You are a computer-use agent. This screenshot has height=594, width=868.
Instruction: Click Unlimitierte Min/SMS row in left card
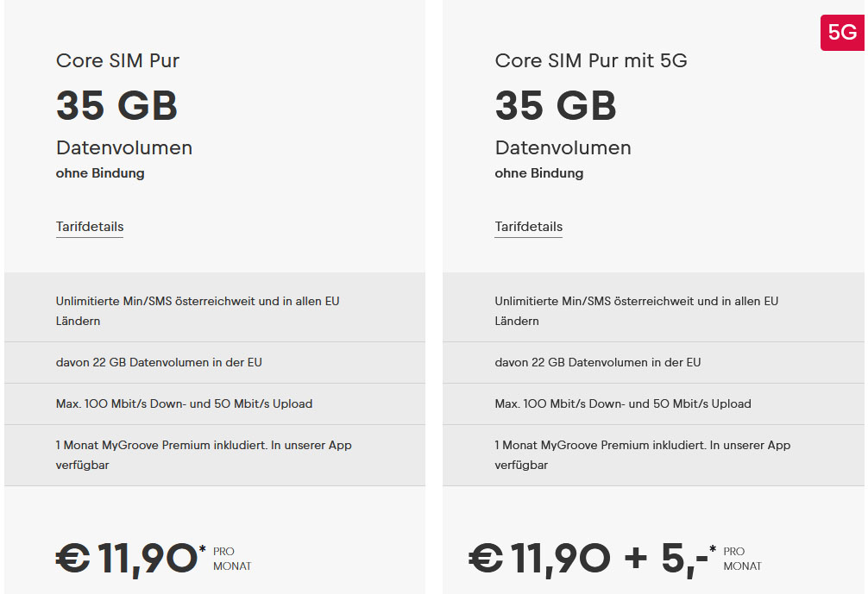198,310
